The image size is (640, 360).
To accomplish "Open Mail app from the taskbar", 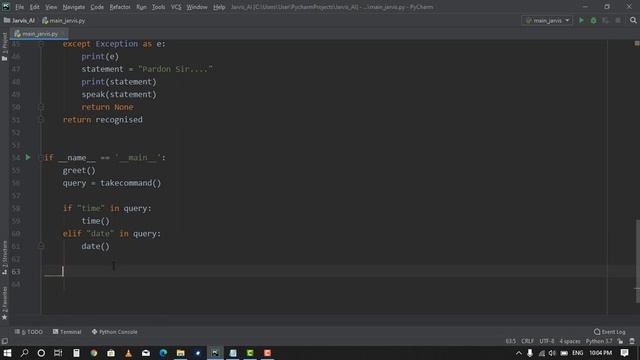I will 146,353.
